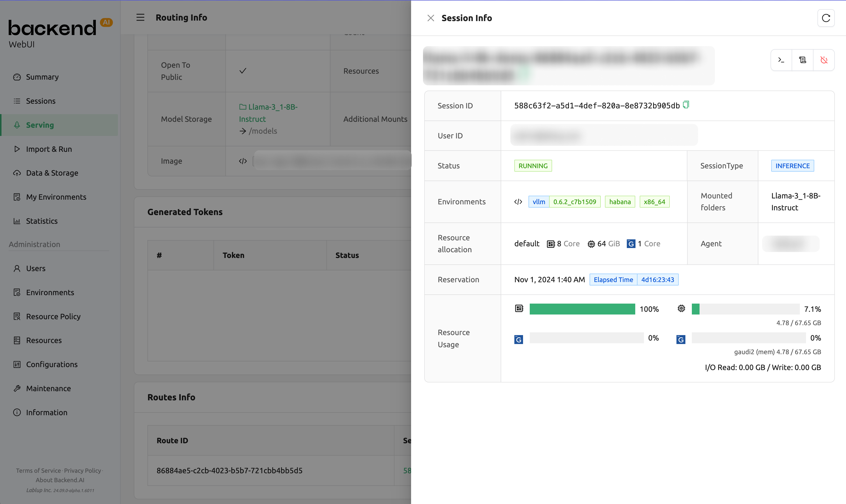Click the gaudi2 mem 0% usage bar
This screenshot has height=504, width=846.
pyautogui.click(x=749, y=338)
